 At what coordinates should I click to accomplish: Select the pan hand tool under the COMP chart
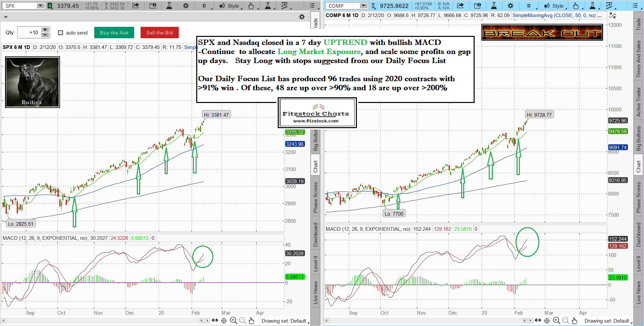[x=575, y=321]
